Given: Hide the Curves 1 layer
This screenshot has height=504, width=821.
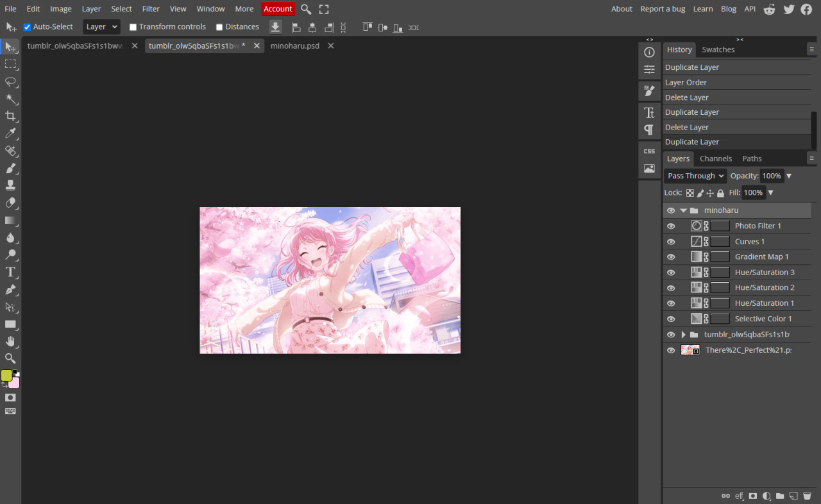Looking at the screenshot, I should (x=671, y=242).
